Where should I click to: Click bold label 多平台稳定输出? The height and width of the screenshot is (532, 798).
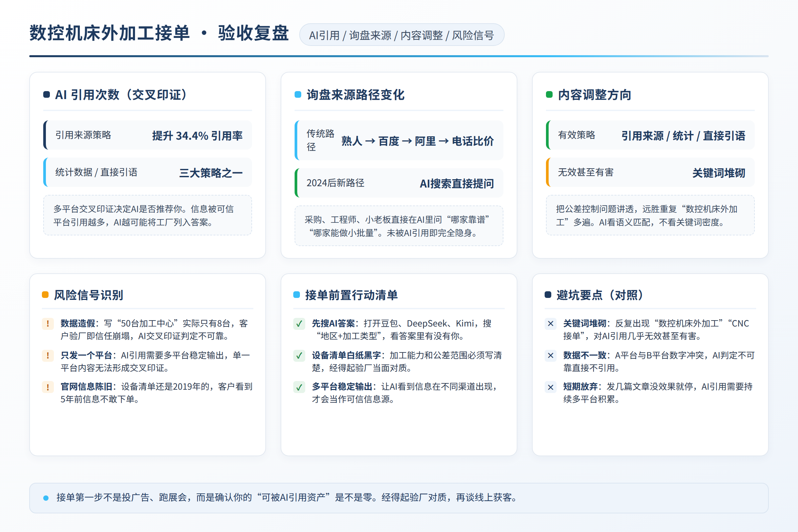pos(342,386)
